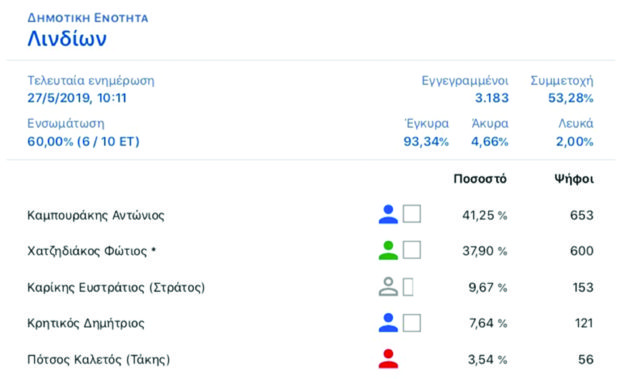Tick the narrow checkbox beside Καρίκης Ευστράτιος
620x379 pixels.
tap(408, 287)
